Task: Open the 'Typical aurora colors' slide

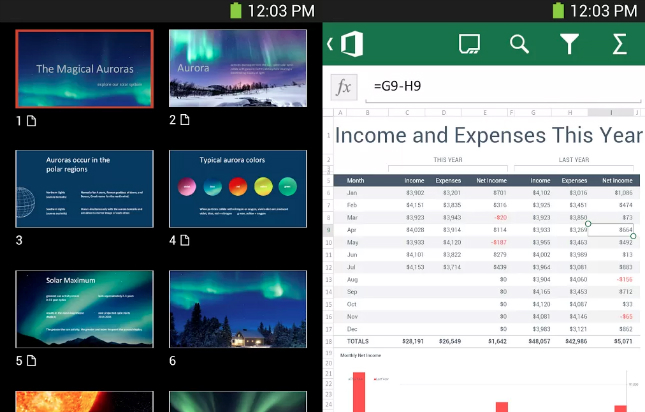Action: [237, 189]
